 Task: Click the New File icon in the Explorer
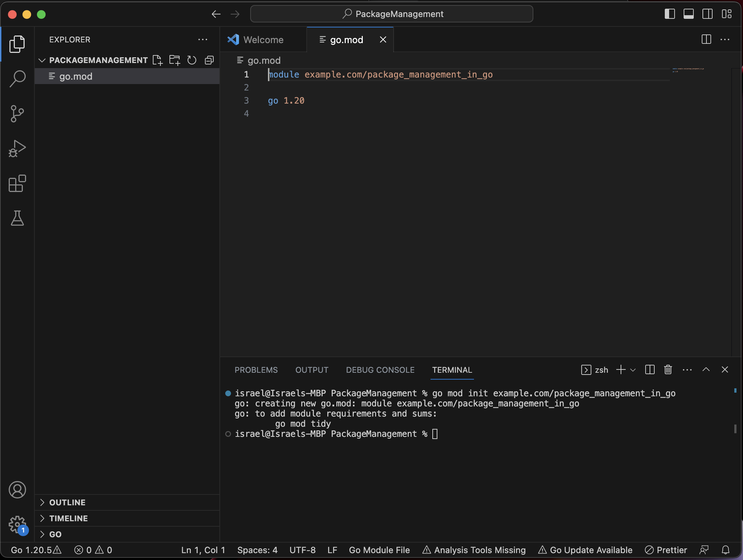pyautogui.click(x=158, y=60)
